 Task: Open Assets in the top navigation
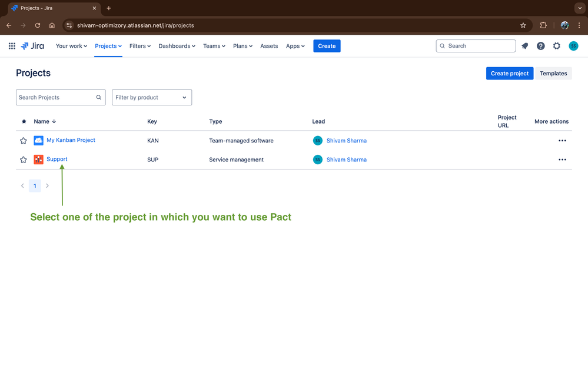point(269,46)
